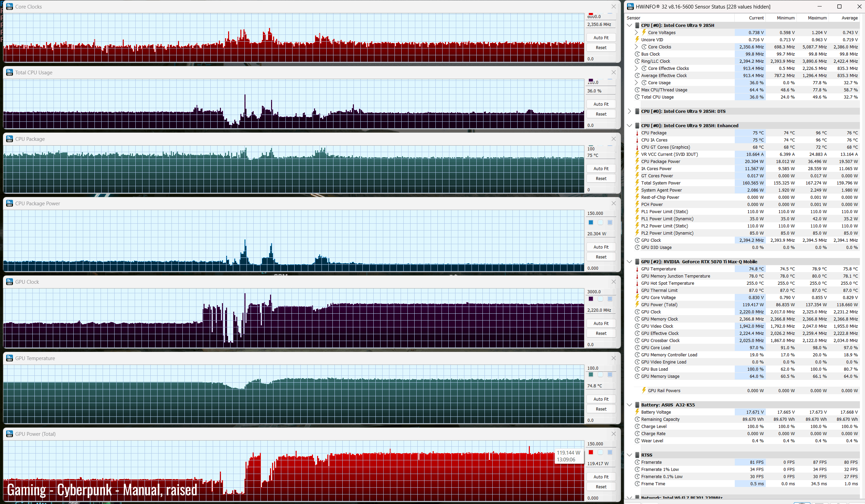Click the lightning icon beside CPU Package Power row

coord(637,161)
